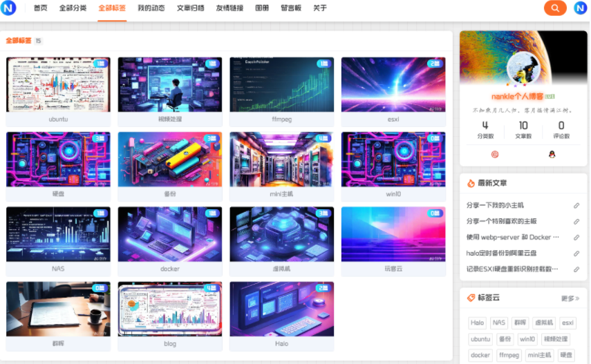
Task: Open the 文章归档 menu item
Action: tap(190, 8)
